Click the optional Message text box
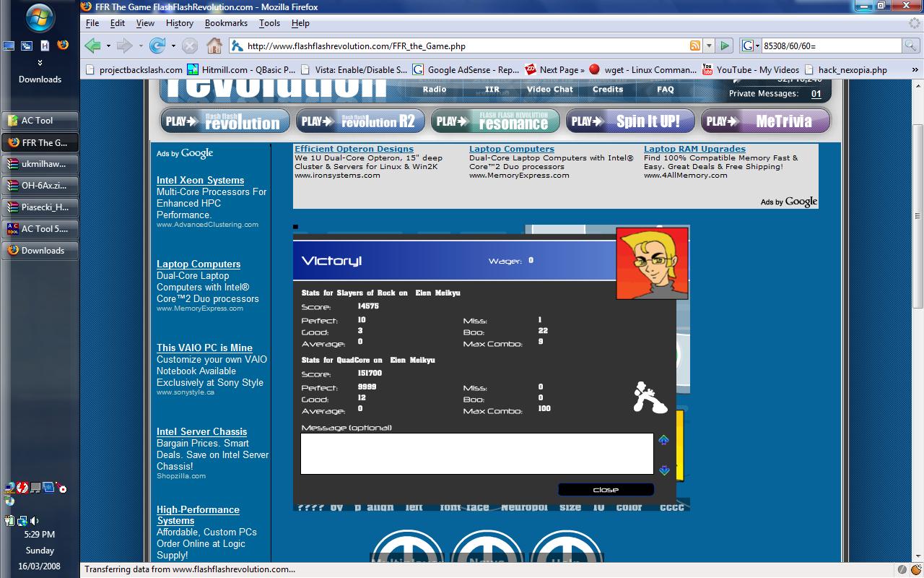Image resolution: width=924 pixels, height=578 pixels. (477, 454)
